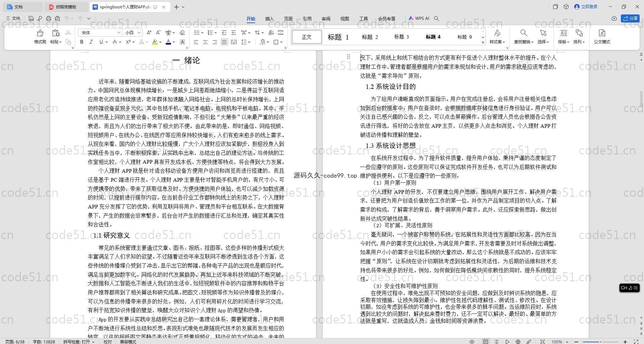Apply the Normal (正文) style
The height and width of the screenshot is (344, 644).
tap(307, 37)
